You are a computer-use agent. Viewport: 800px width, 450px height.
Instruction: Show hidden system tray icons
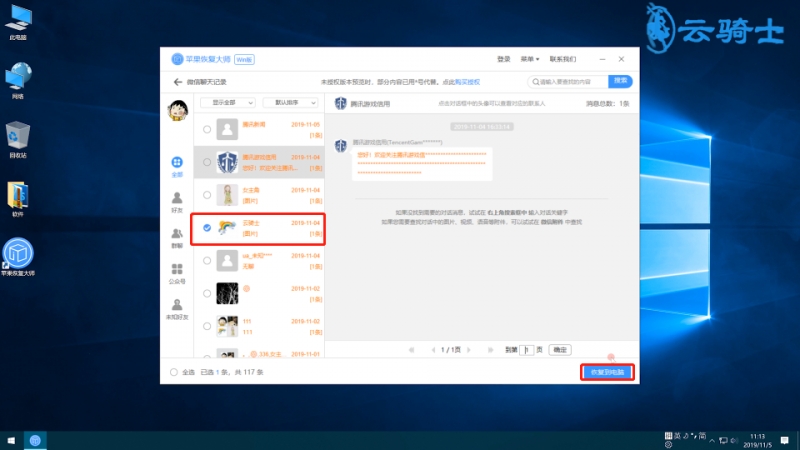(x=712, y=440)
